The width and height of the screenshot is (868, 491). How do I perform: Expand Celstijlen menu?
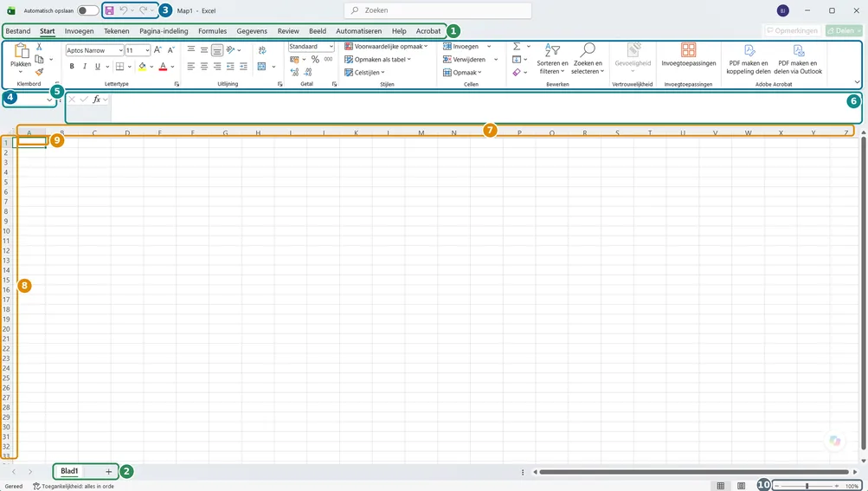364,73
